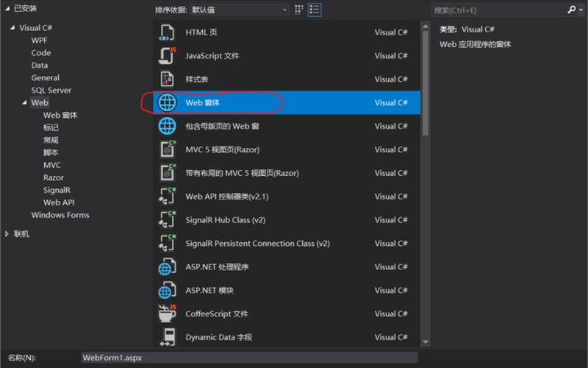Select General category in tree
588x368 pixels.
pos(45,78)
